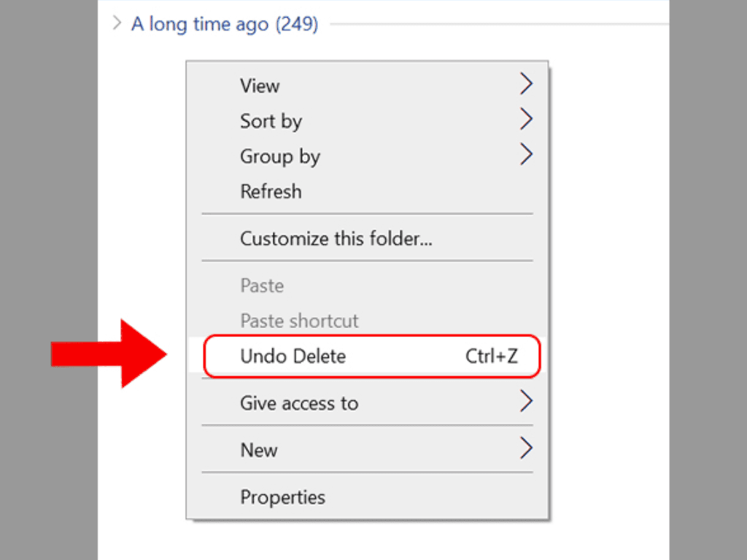
Task: Select "Customize this folder..."
Action: 336,238
